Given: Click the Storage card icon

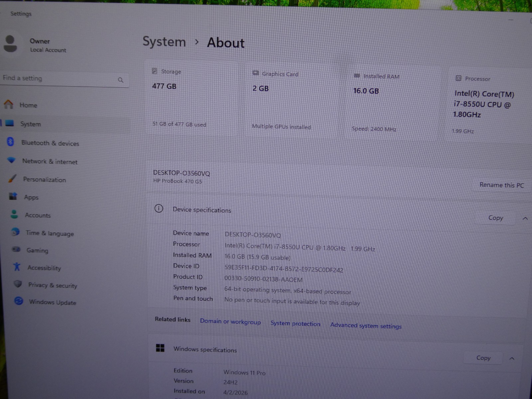Looking at the screenshot, I should tap(155, 71).
